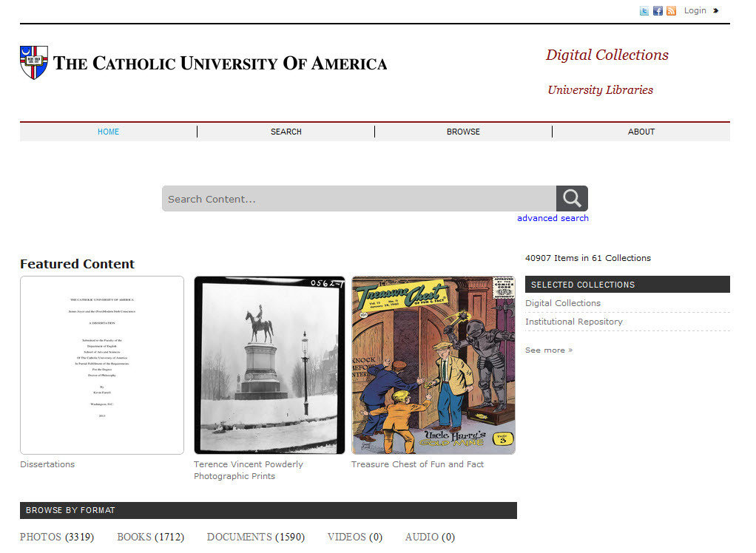756x553 pixels.
Task: Click the '40907 Items in 61 Collections' text
Action: pyautogui.click(x=588, y=258)
